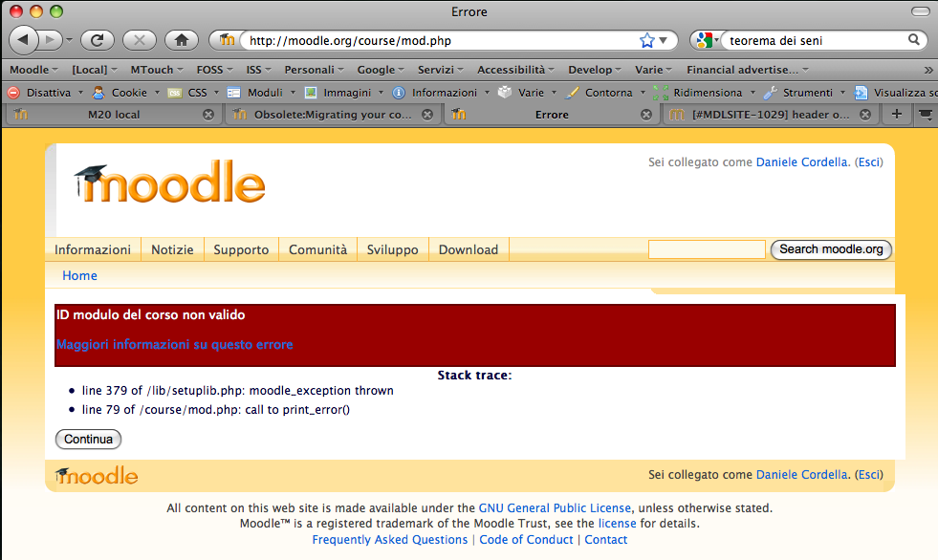This screenshot has width=938, height=560.
Task: Open a new tab with the plus button
Action: pyautogui.click(x=896, y=114)
